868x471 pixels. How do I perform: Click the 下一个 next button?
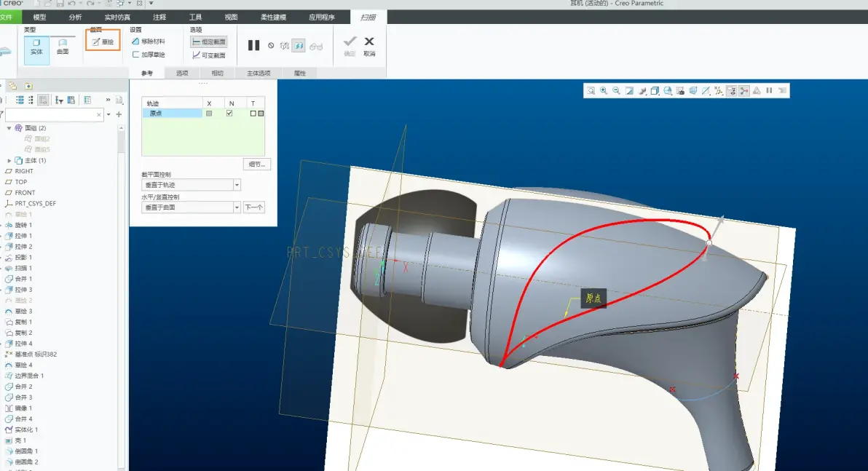pyautogui.click(x=254, y=207)
